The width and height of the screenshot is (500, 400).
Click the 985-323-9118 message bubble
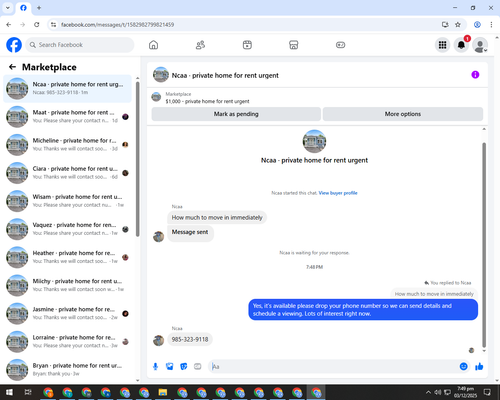point(190,339)
